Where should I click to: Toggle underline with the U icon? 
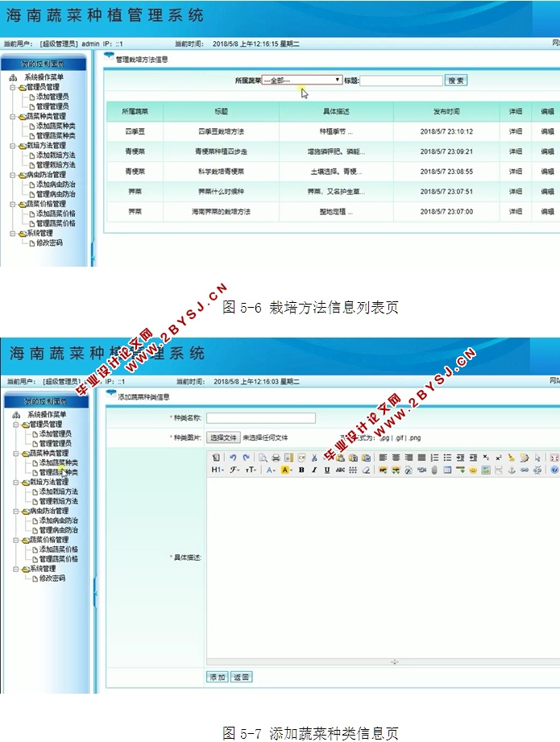[x=326, y=470]
